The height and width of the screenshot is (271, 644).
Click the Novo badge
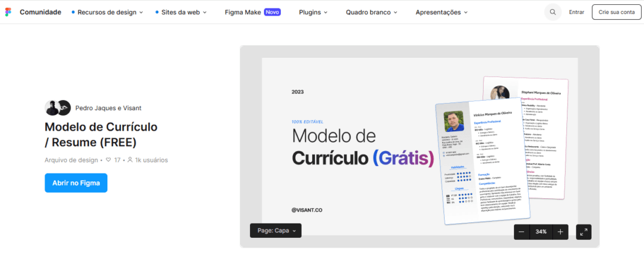[272, 12]
